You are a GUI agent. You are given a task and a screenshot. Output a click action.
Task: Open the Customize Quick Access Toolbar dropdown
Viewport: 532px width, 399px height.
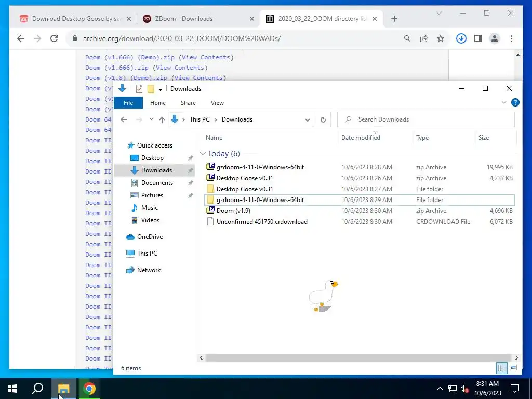pos(160,89)
